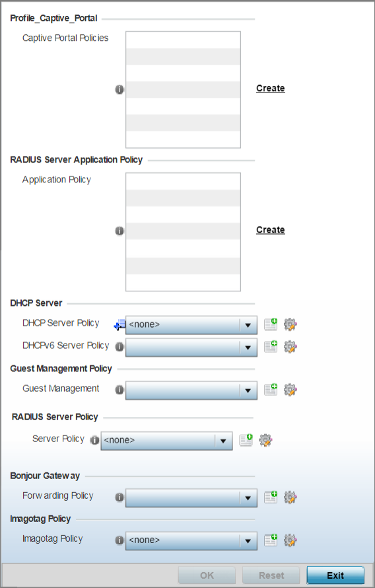Click create icon next to DHCP Server Policy
This screenshot has width=375, height=588.
coord(271,324)
